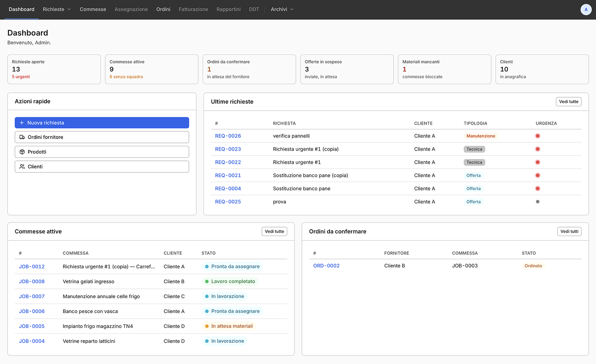Screen dimensions: 596x364
Task: Open the Richieste aperte card
Action: tap(54, 69)
